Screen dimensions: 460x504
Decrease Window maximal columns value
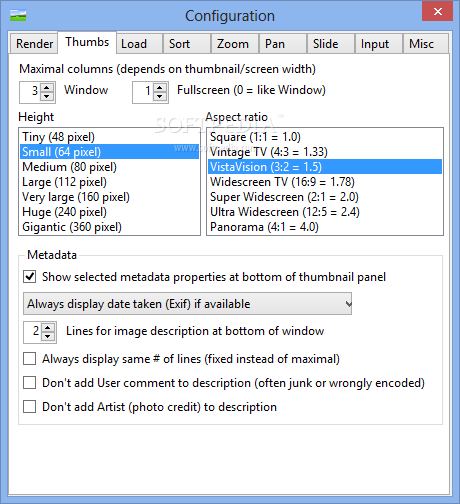47,97
